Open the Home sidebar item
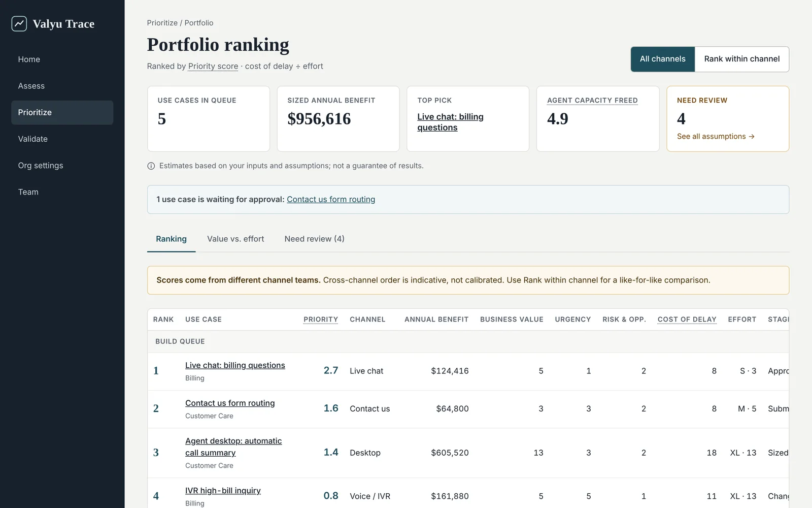The width and height of the screenshot is (812, 508). coord(62,59)
